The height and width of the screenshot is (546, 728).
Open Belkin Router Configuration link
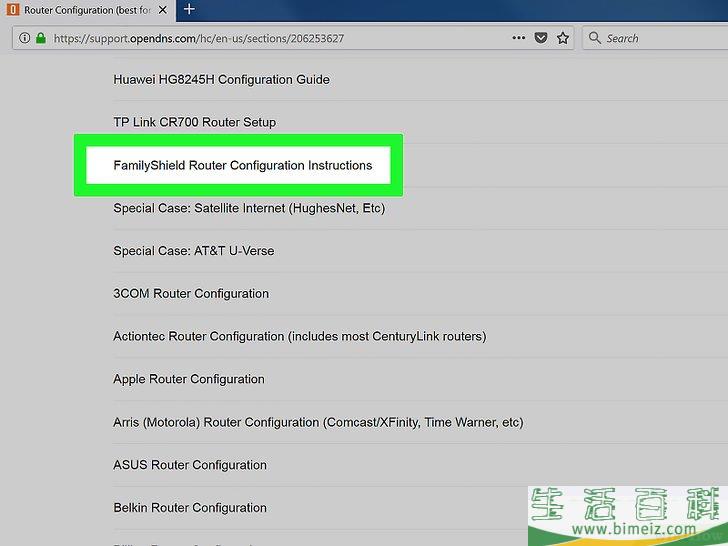190,507
